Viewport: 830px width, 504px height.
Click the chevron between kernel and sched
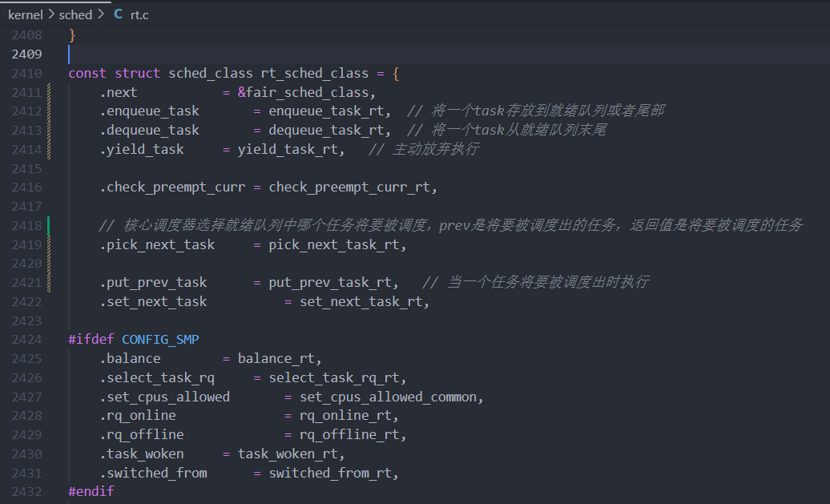50,14
